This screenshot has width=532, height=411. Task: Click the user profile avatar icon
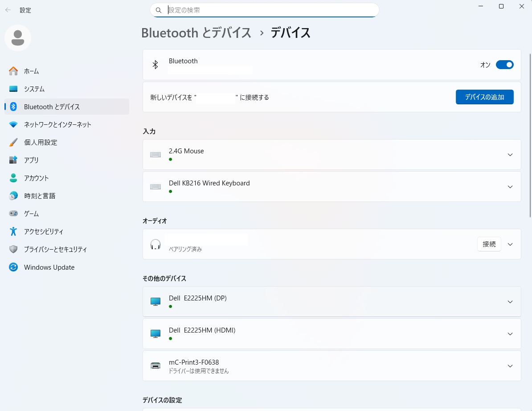[18, 38]
